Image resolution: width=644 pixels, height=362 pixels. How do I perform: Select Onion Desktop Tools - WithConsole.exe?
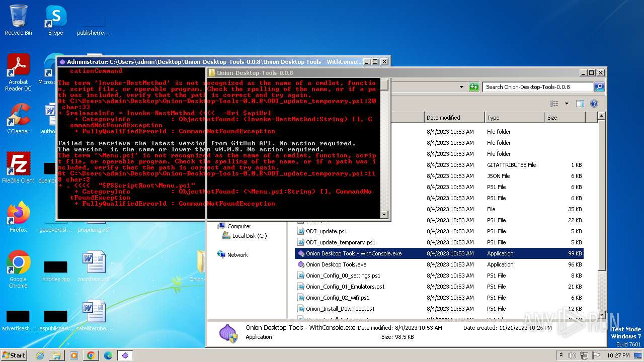(x=439, y=253)
